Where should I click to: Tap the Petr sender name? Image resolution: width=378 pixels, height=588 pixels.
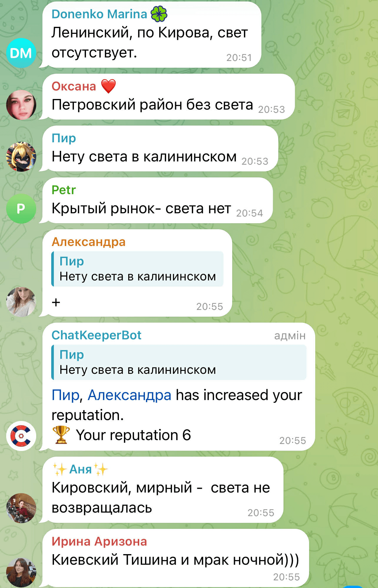point(64,190)
